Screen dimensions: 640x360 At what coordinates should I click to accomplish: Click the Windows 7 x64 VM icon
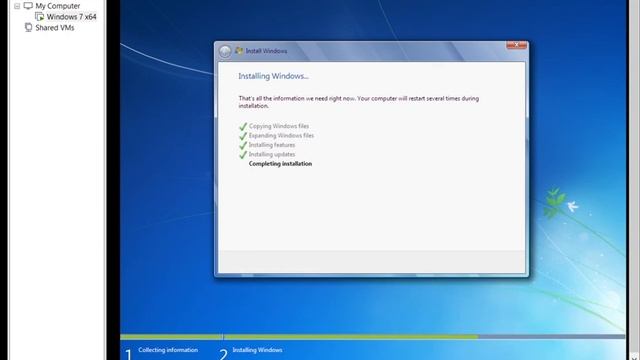[40, 17]
